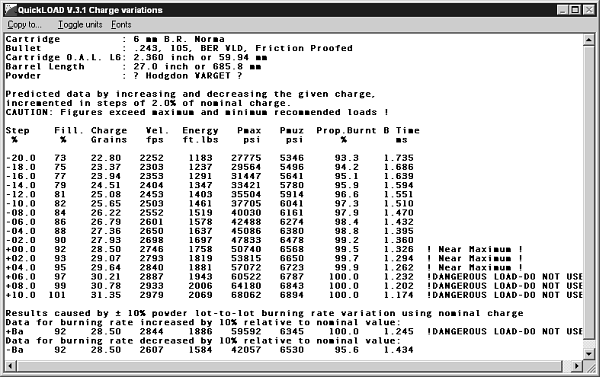Click velocity value '2840' fps
Viewport: 600px width, 377px height.
click(x=152, y=268)
